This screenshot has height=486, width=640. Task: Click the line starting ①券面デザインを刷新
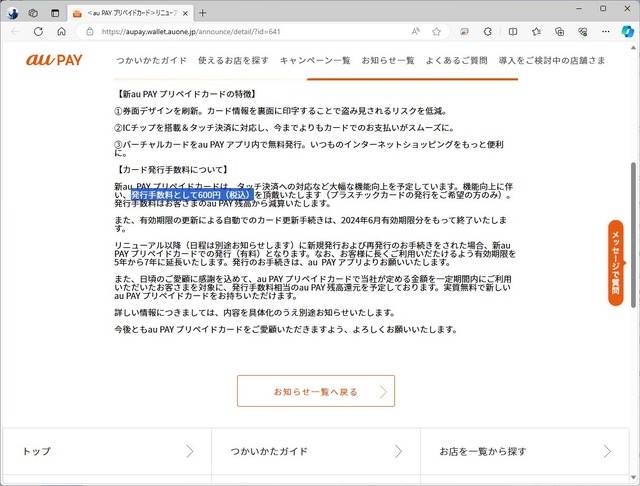pyautogui.click(x=282, y=111)
